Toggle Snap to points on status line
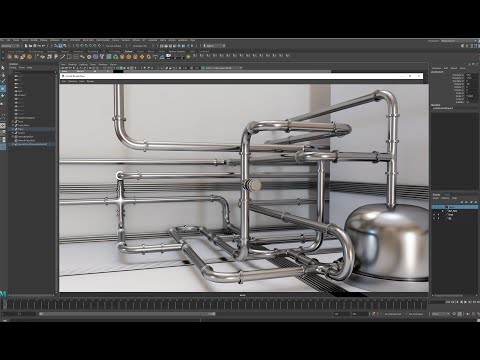The width and height of the screenshot is (480, 360). pyautogui.click(x=86, y=46)
